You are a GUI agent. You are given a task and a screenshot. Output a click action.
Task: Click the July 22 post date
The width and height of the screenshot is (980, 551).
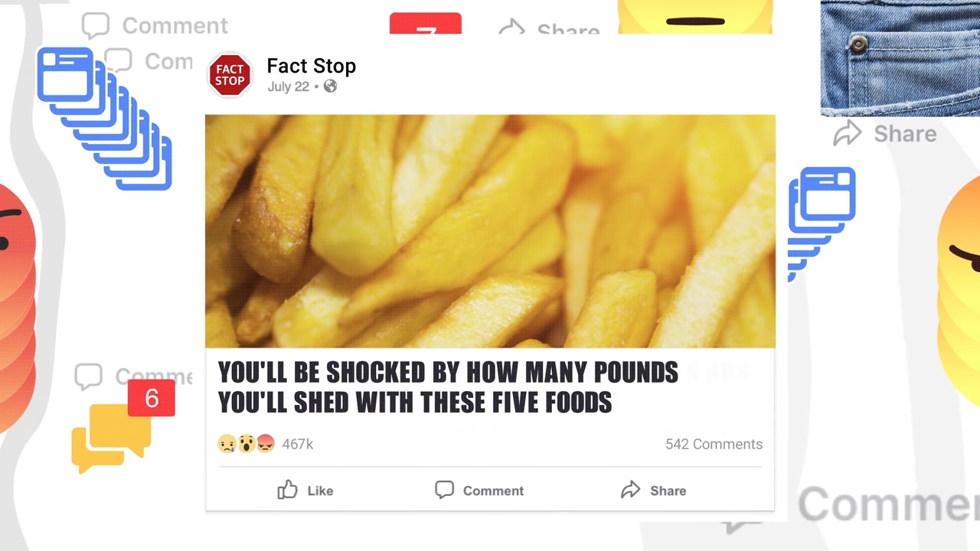pyautogui.click(x=288, y=86)
